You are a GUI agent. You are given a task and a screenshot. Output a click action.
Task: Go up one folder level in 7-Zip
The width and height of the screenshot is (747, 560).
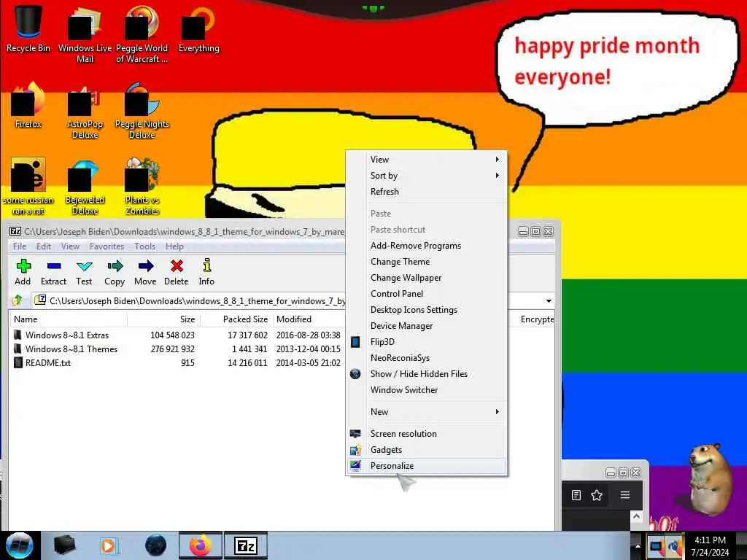[x=18, y=300]
